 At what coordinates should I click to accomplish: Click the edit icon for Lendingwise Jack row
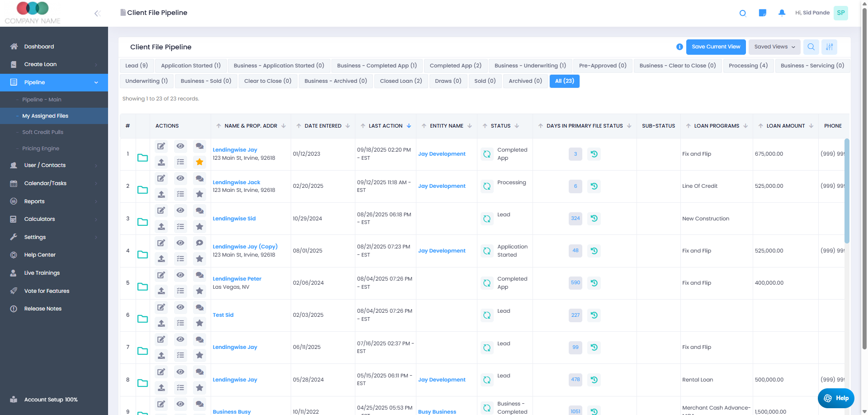coord(161,178)
